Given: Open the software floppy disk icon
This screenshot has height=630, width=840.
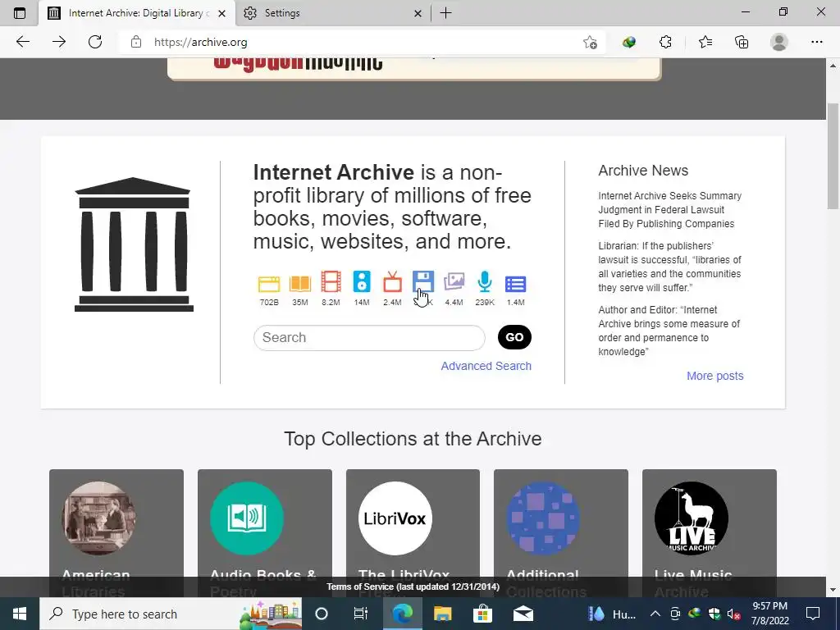Looking at the screenshot, I should pyautogui.click(x=422, y=282).
